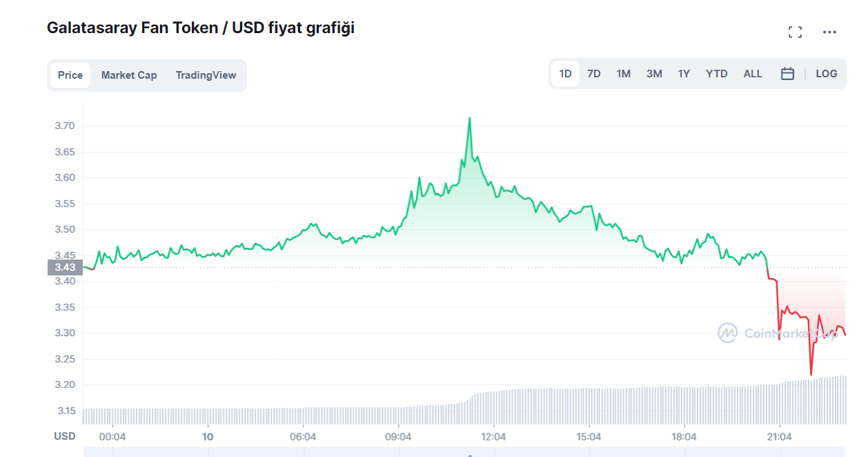Select the 1D time range
The height and width of the screenshot is (457, 868).
tap(565, 74)
